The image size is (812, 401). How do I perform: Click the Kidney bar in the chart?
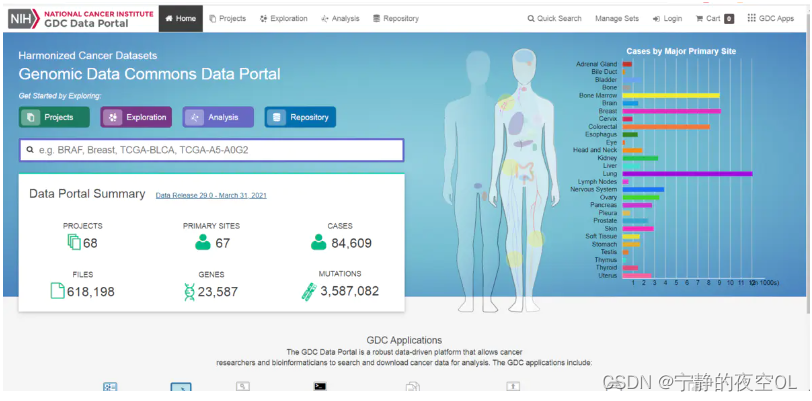pos(640,158)
